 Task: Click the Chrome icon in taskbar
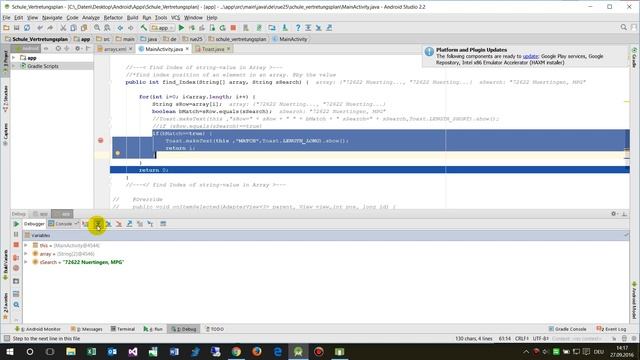point(236,351)
